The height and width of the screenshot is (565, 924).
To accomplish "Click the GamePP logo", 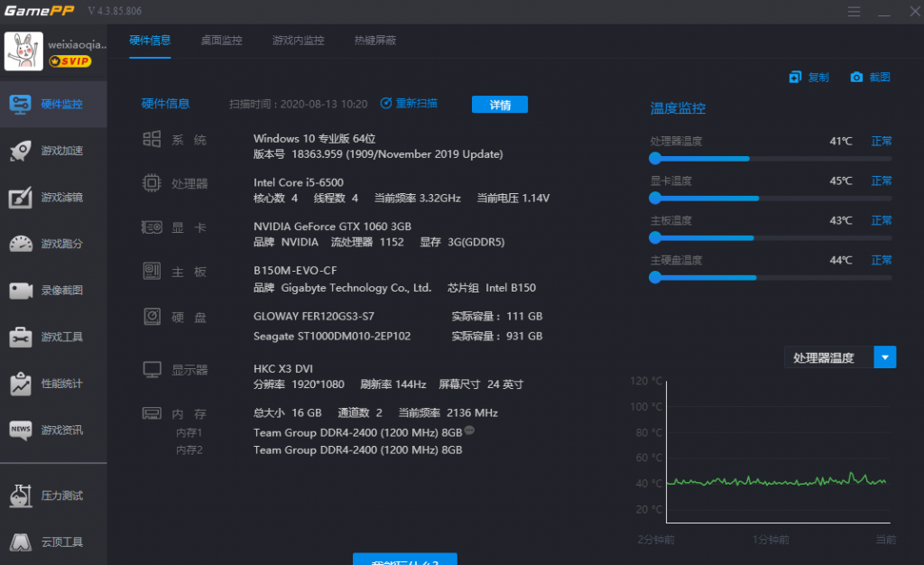I will (40, 11).
